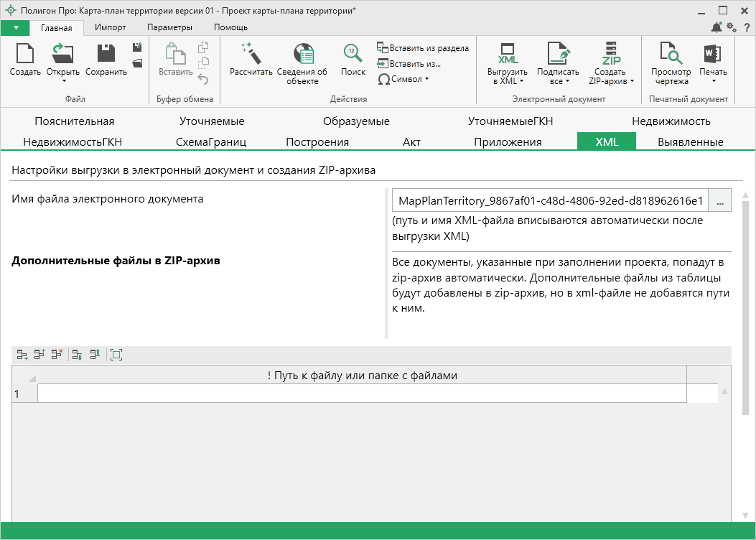Switch to the Импорт ribbon tab

click(110, 27)
